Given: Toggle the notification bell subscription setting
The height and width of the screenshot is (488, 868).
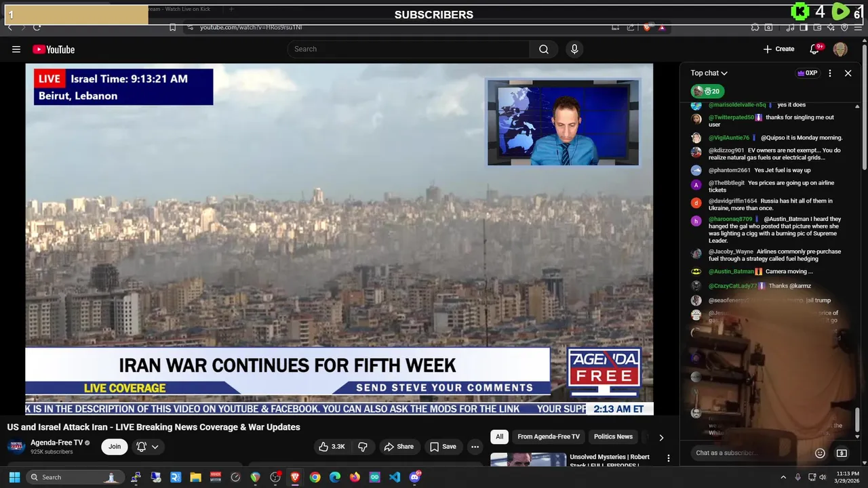Looking at the screenshot, I should coord(141,447).
